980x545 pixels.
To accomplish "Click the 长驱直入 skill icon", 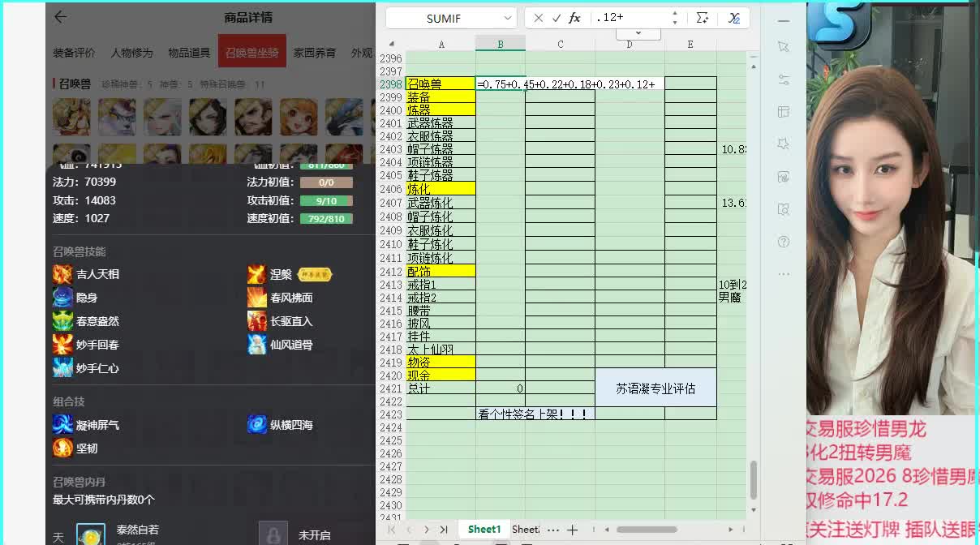I will (257, 321).
